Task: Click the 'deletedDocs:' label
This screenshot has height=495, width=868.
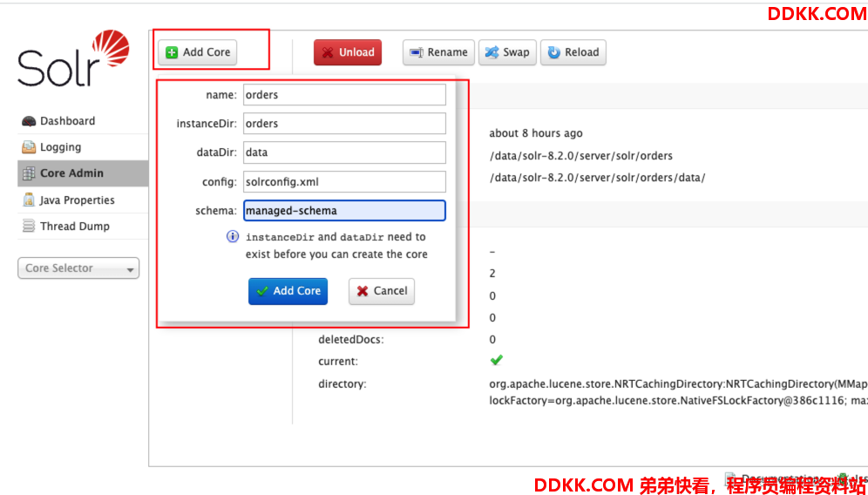Action: coord(351,339)
